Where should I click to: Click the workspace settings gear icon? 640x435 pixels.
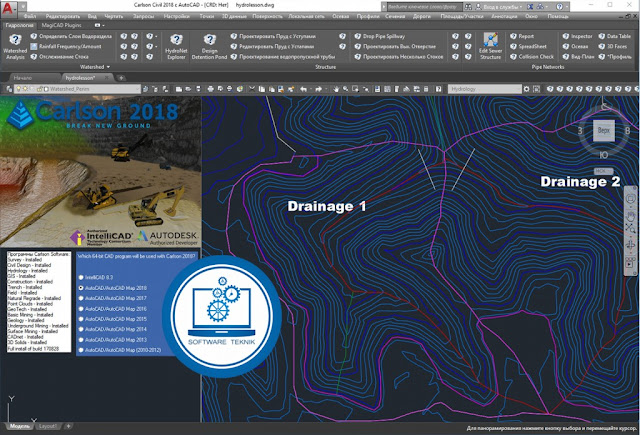pyautogui.click(x=527, y=89)
